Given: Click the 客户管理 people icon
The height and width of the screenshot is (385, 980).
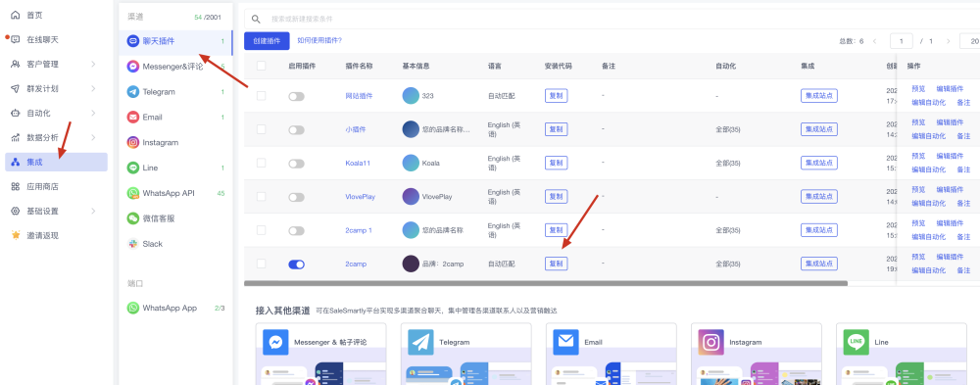Looking at the screenshot, I should pyautogui.click(x=16, y=64).
